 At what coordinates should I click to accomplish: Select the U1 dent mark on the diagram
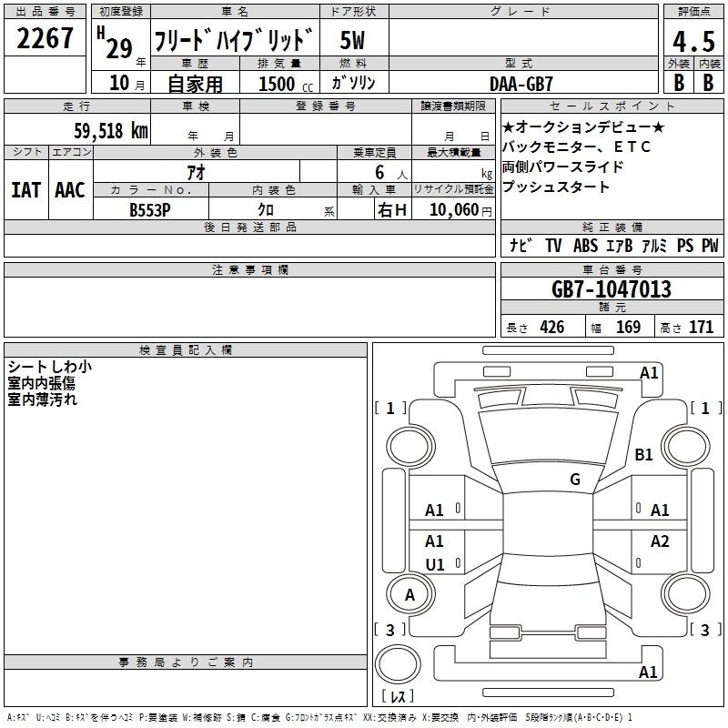(x=435, y=565)
